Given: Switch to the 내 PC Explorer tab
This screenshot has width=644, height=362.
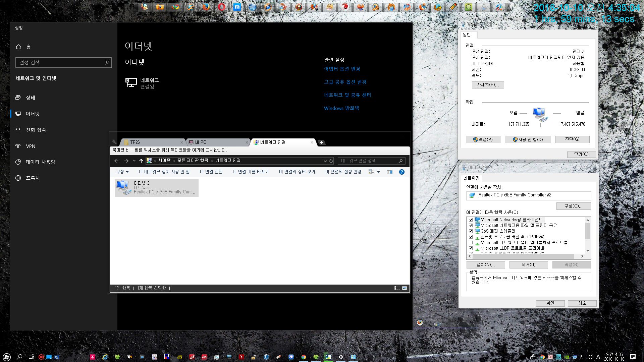Looking at the screenshot, I should coord(217,142).
